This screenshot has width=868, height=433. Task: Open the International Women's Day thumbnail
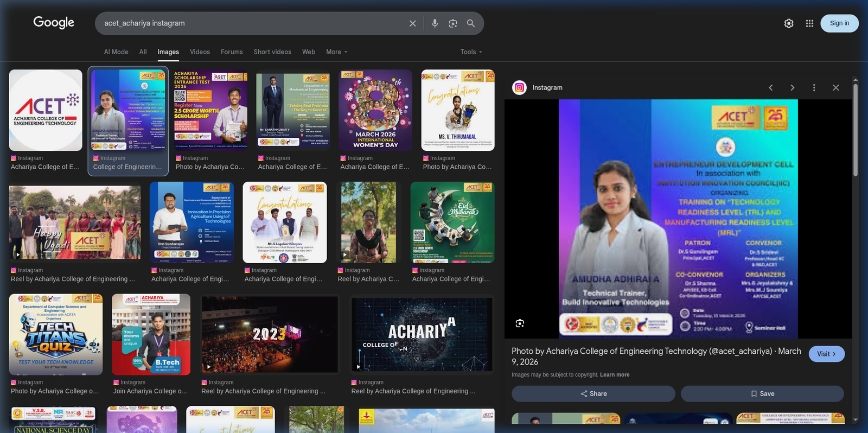tap(375, 110)
